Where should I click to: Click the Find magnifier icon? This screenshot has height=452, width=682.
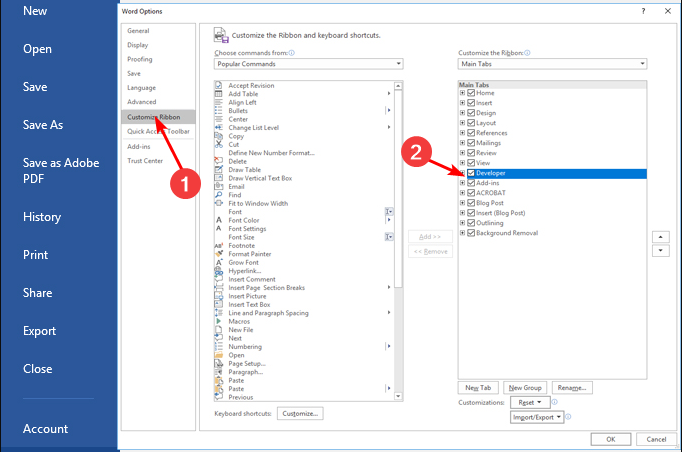click(219, 195)
